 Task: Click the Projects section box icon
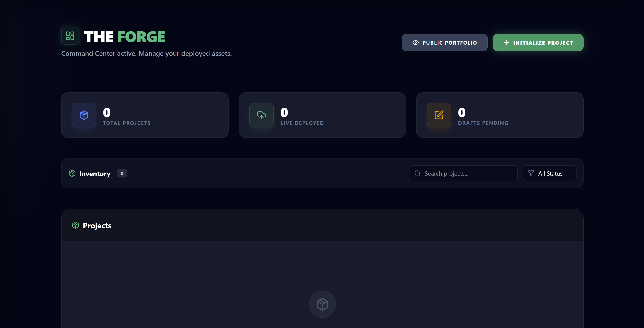click(75, 225)
